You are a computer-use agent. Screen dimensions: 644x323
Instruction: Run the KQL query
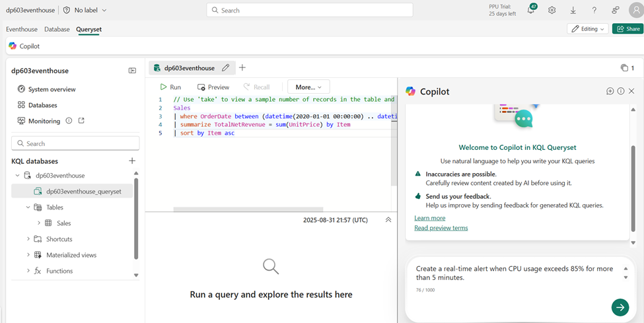[170, 87]
